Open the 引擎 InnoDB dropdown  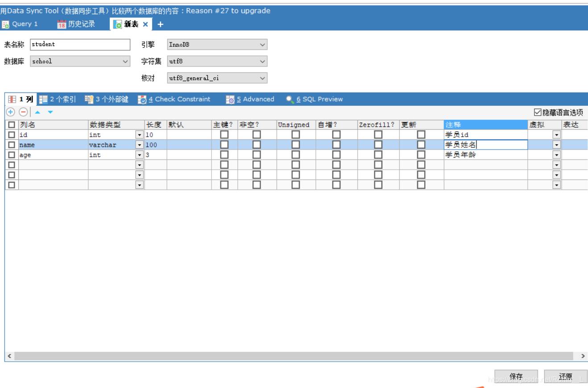pyautogui.click(x=217, y=45)
